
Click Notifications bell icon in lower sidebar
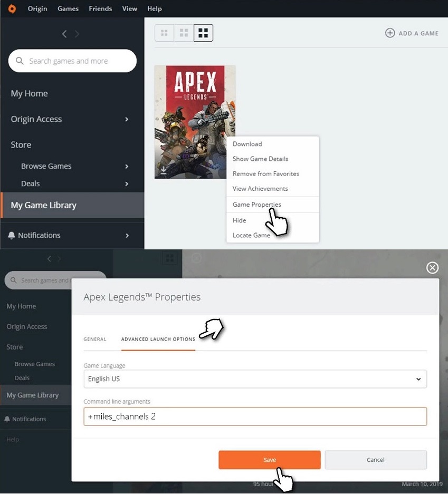tap(7, 419)
